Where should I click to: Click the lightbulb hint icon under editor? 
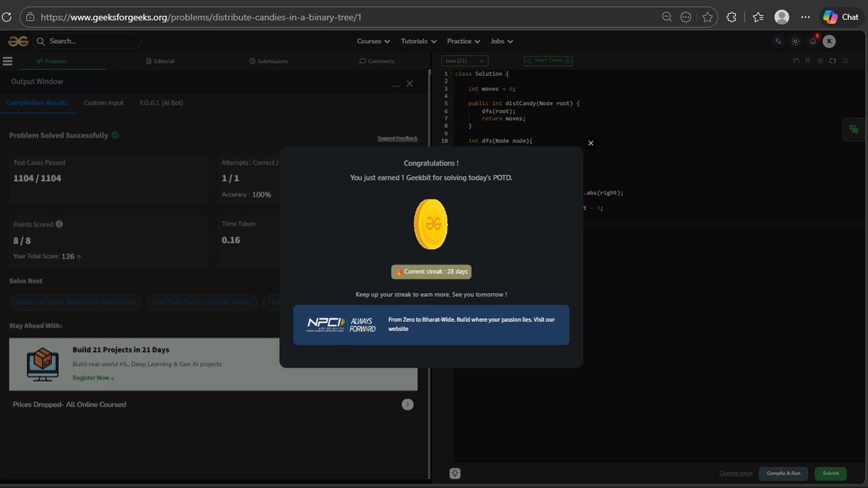[454, 474]
